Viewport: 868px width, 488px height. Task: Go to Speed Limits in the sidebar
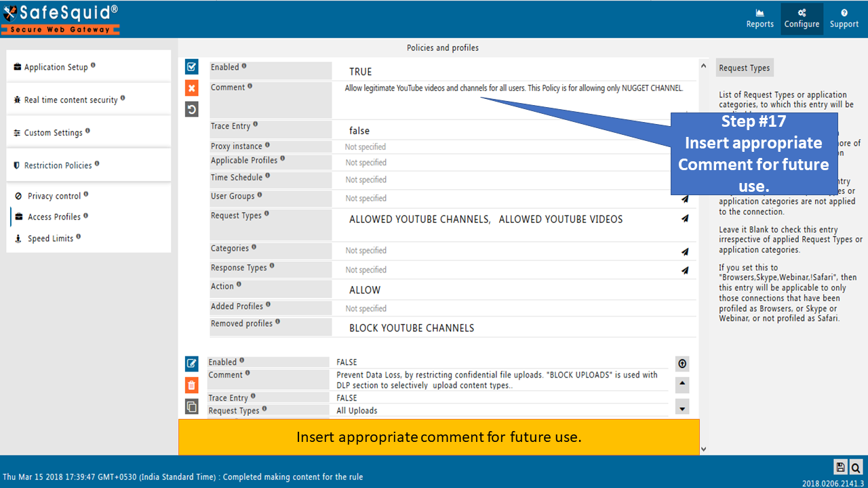coord(51,239)
